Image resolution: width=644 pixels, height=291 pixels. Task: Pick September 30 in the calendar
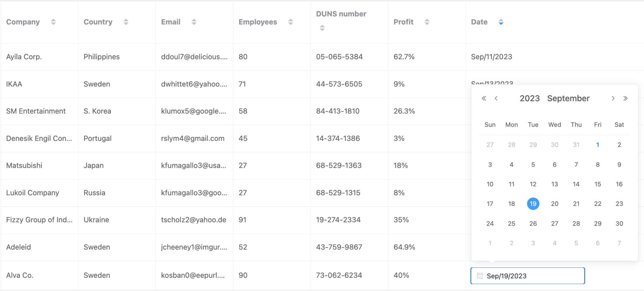619,223
